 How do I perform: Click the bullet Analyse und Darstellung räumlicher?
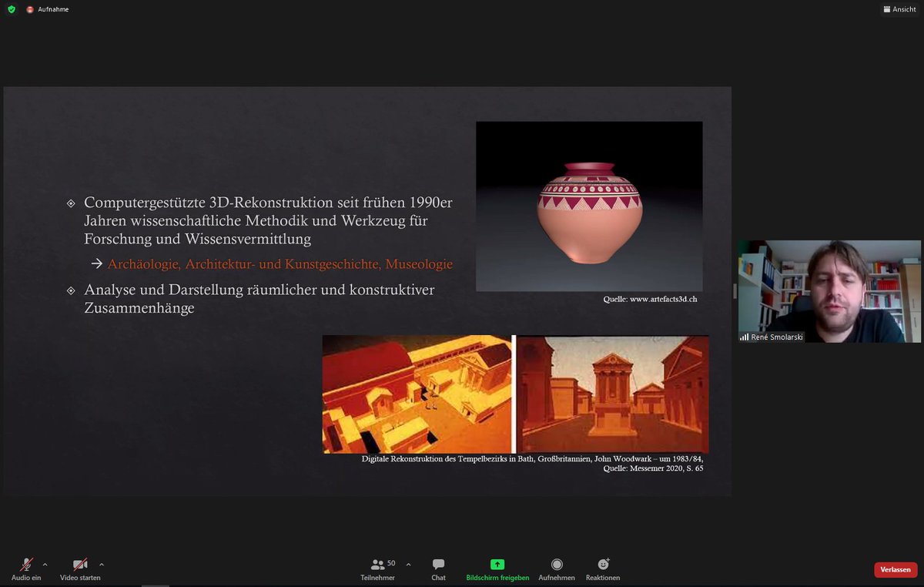point(259,299)
